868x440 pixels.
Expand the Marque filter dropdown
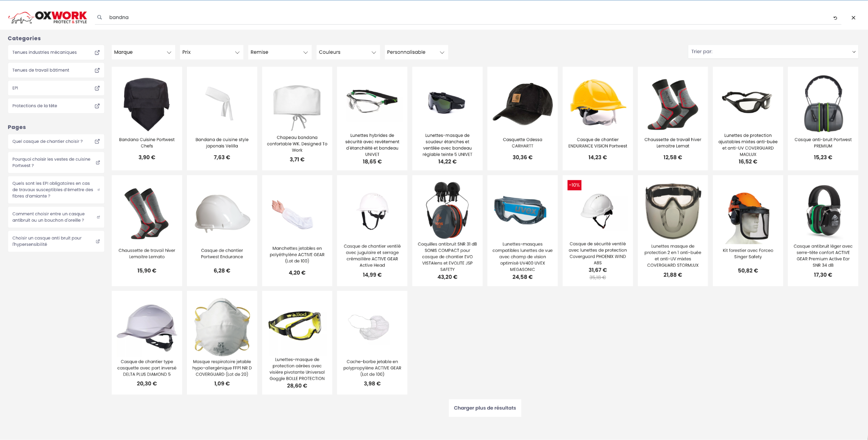click(143, 52)
